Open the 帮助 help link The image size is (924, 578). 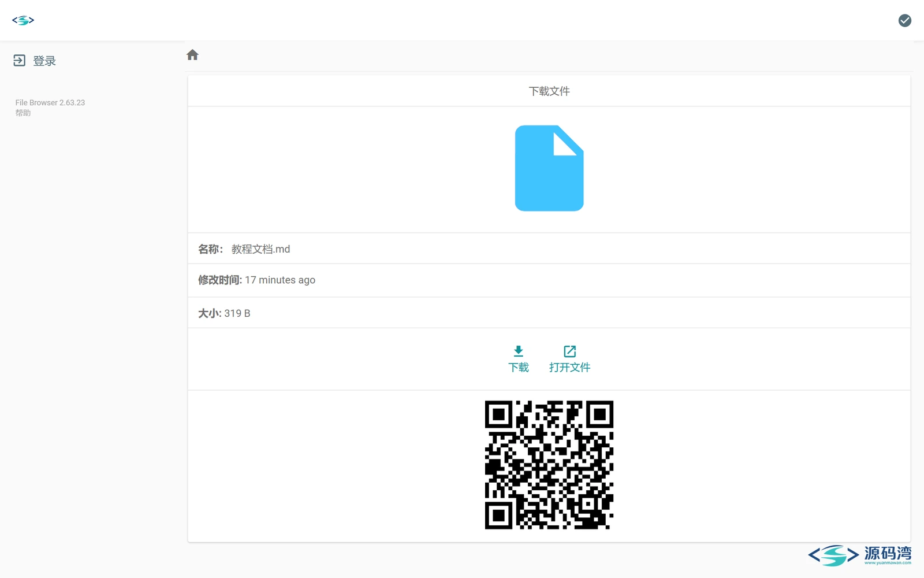pos(23,113)
